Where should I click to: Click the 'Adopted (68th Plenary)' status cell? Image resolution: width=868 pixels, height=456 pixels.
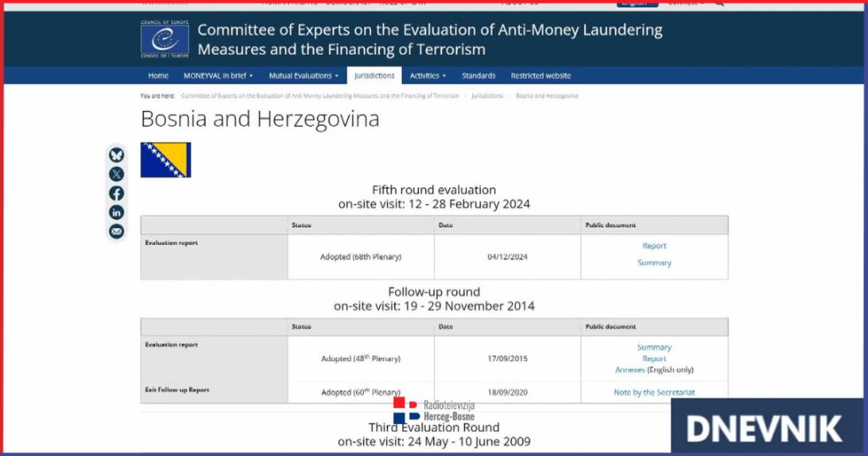coord(361,257)
